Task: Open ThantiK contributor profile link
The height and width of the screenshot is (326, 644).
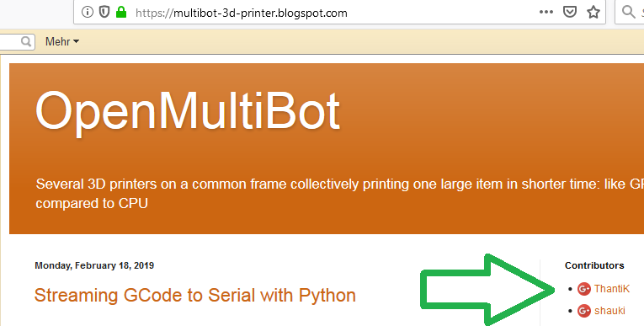Action: coord(611,289)
